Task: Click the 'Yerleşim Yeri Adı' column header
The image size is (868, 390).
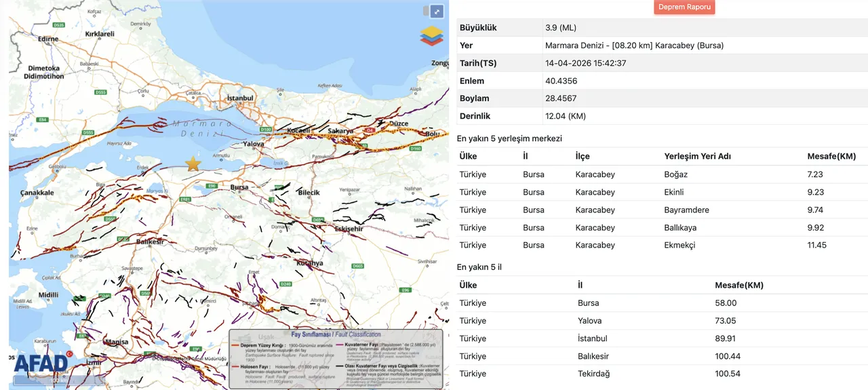Action: coord(698,156)
